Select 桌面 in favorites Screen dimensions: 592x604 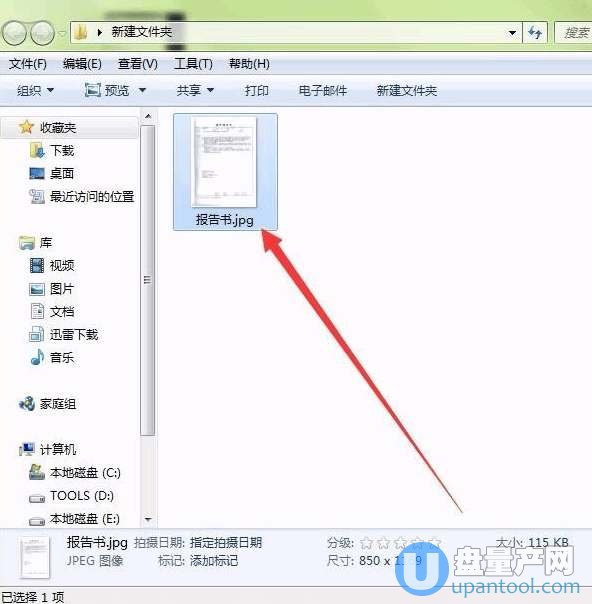[62, 174]
